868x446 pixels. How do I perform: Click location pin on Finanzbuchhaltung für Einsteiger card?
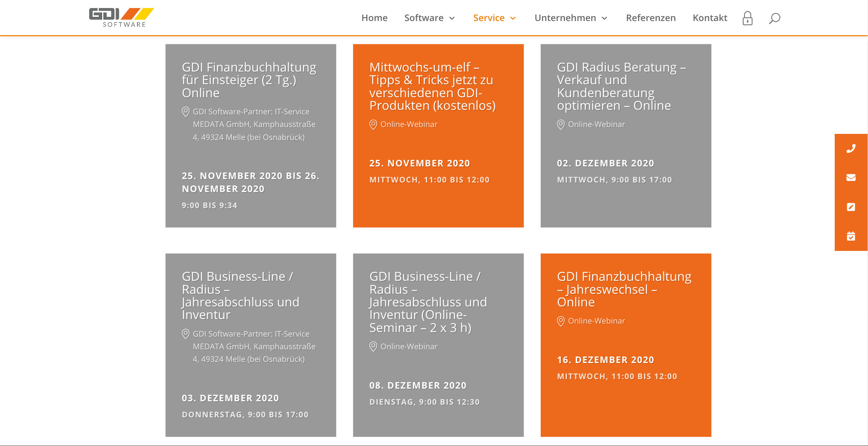[186, 112]
